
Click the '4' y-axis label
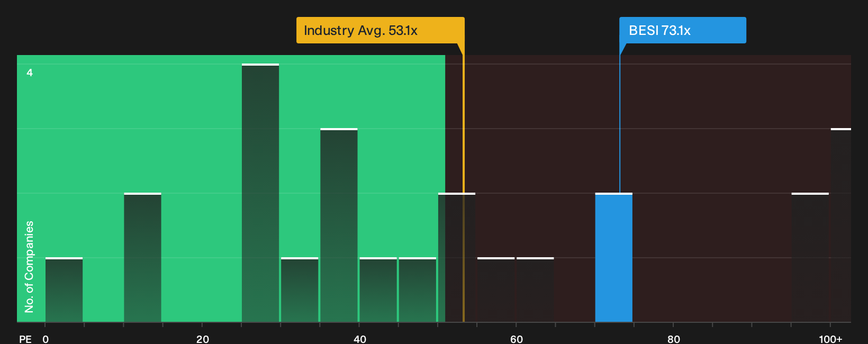pyautogui.click(x=30, y=73)
